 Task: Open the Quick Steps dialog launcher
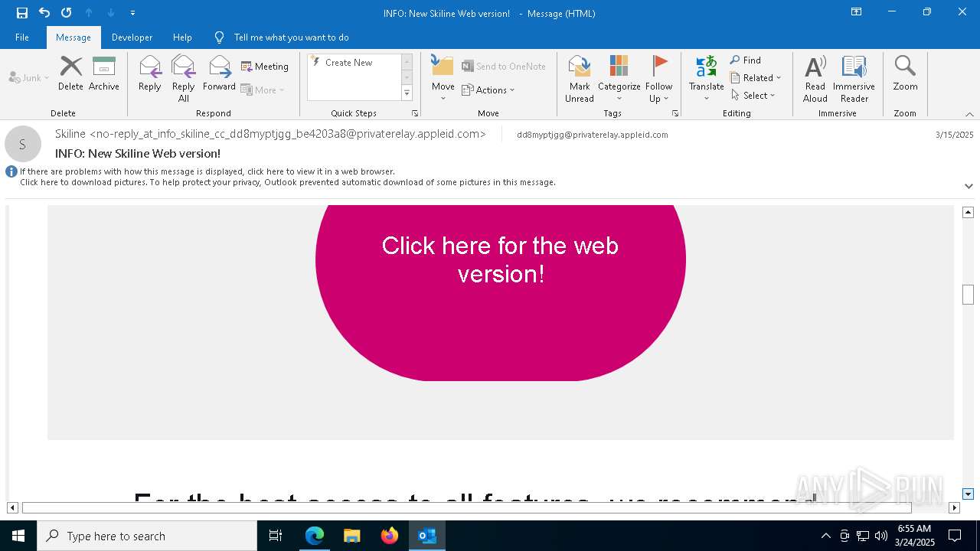point(415,113)
